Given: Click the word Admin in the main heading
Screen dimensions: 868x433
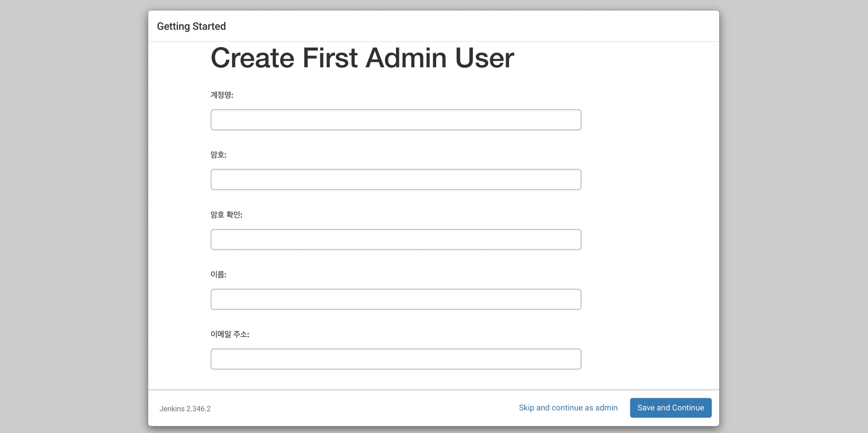Looking at the screenshot, I should 406,58.
